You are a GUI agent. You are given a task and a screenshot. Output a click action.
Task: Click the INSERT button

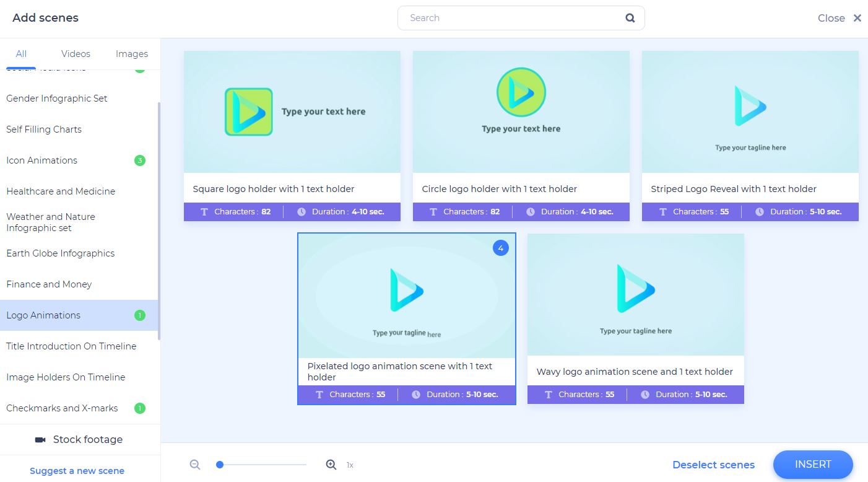[813, 464]
